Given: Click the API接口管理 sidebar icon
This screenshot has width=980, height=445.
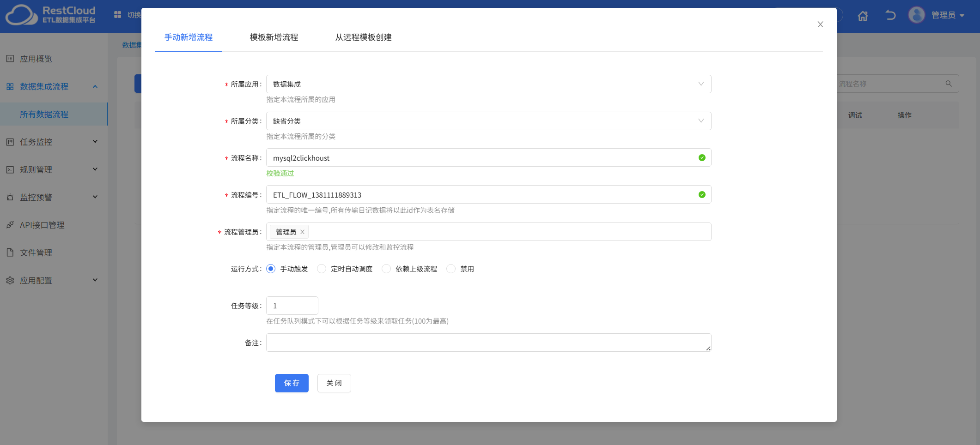Looking at the screenshot, I should click(10, 225).
